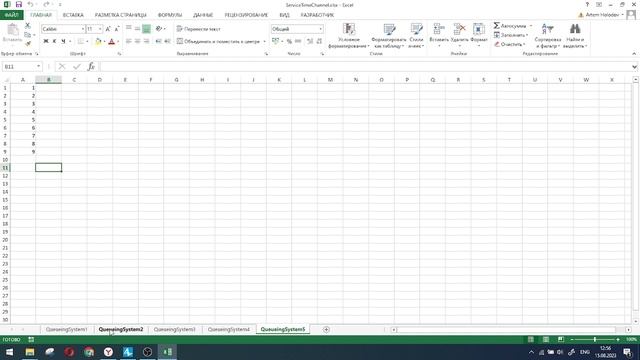Click the increase decimal places icon
The width and height of the screenshot is (640, 360).
pos(310,41)
